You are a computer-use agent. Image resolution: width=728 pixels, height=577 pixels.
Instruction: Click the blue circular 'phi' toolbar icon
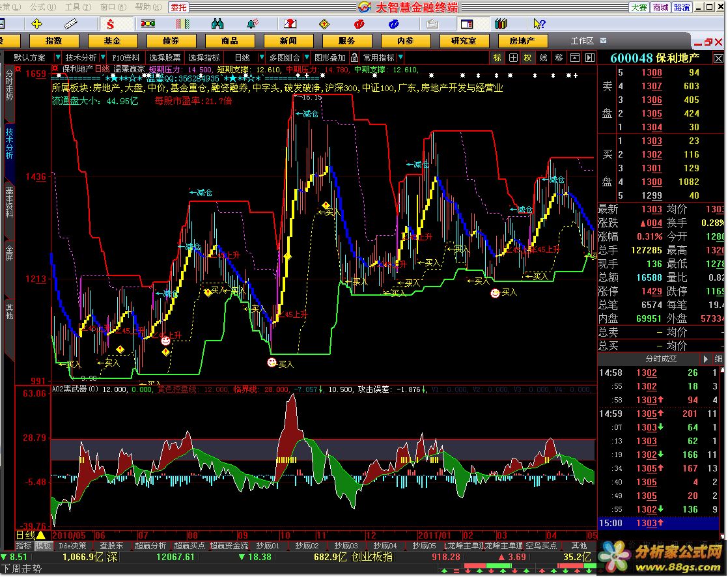[x=393, y=23]
